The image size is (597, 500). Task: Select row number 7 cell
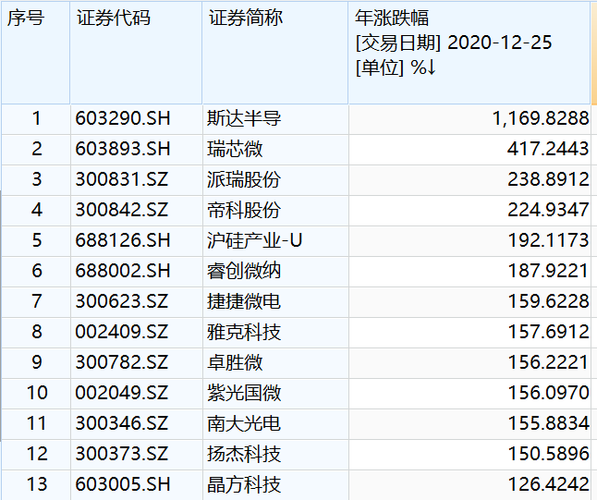point(37,301)
